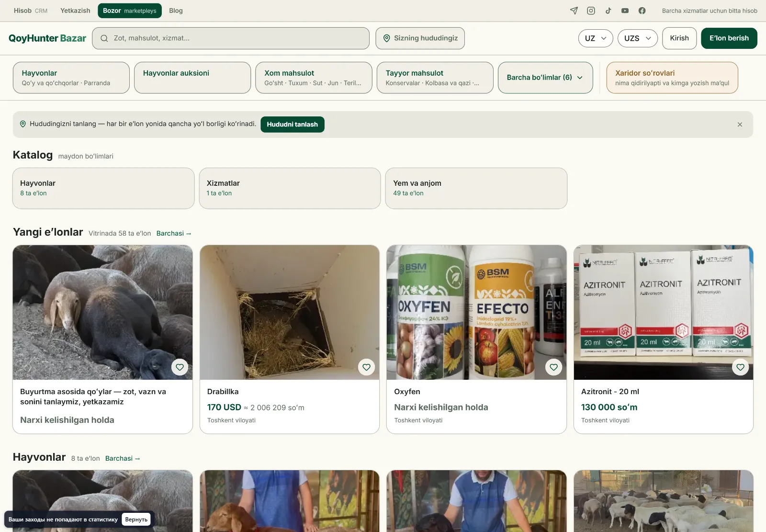Select Bozor marketpleys tab
This screenshot has height=532, width=766.
[x=130, y=11]
